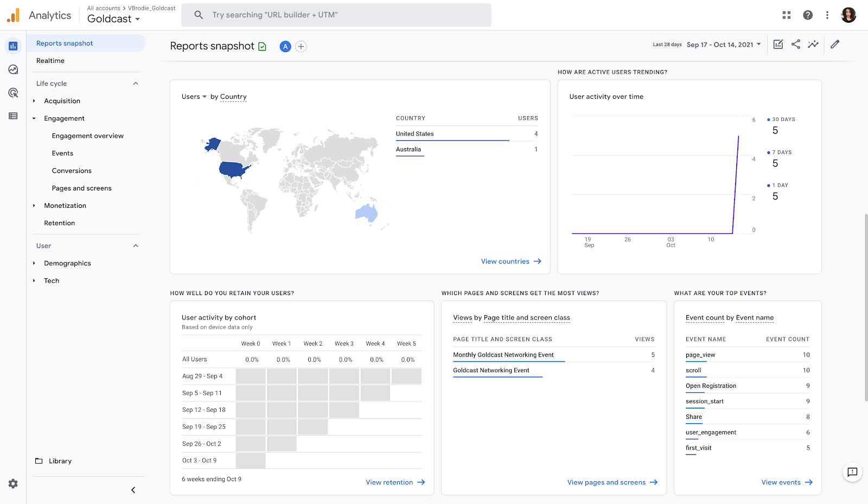Open Pages and screens report

pos(82,188)
